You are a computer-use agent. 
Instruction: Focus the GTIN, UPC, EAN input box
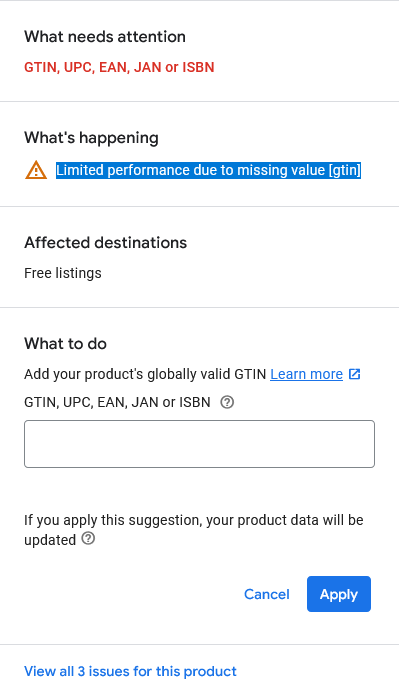200,444
